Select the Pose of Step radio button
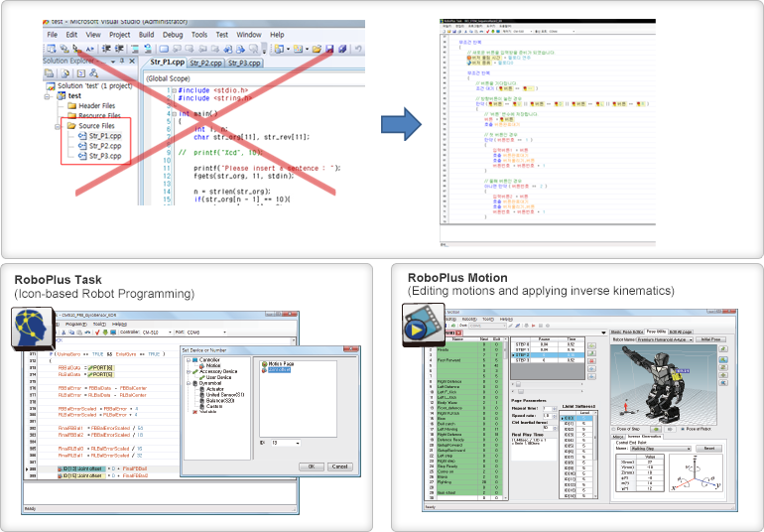The height and width of the screenshot is (532, 764). tap(613, 429)
